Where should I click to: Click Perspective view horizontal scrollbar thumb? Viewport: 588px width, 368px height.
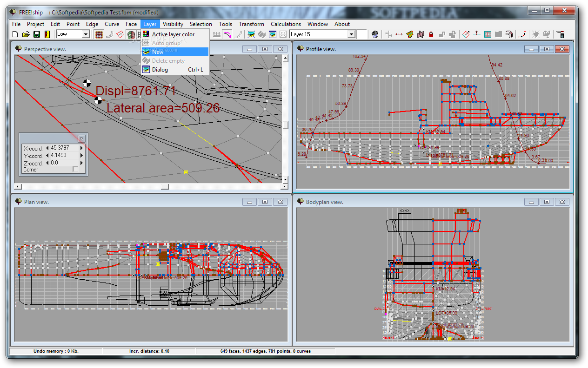tap(165, 186)
